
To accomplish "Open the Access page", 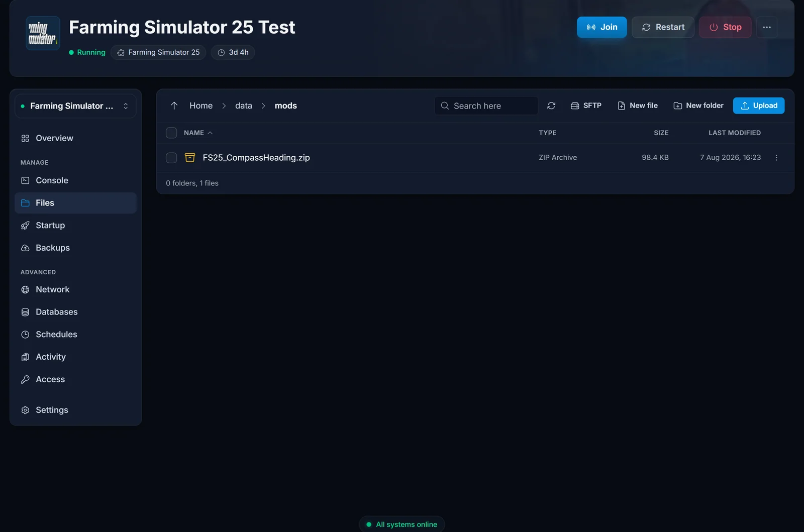I will 75,379.
